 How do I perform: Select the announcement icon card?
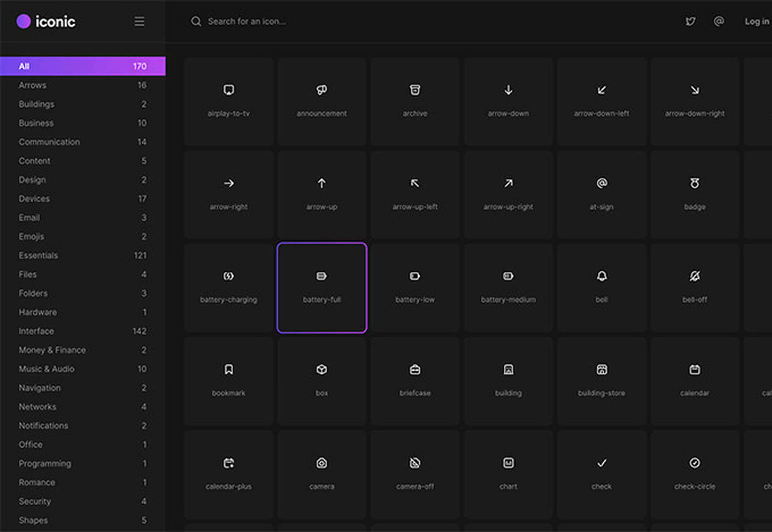click(x=322, y=101)
